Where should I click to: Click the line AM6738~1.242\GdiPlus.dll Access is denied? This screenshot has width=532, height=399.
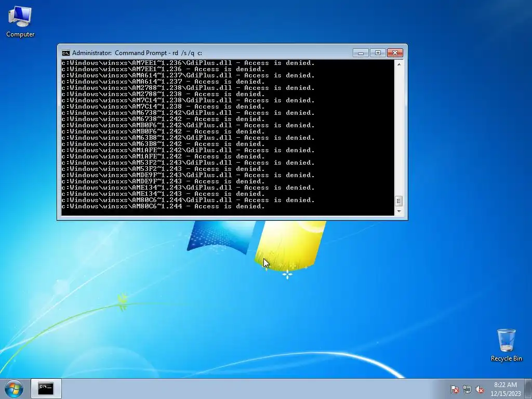coord(188,113)
